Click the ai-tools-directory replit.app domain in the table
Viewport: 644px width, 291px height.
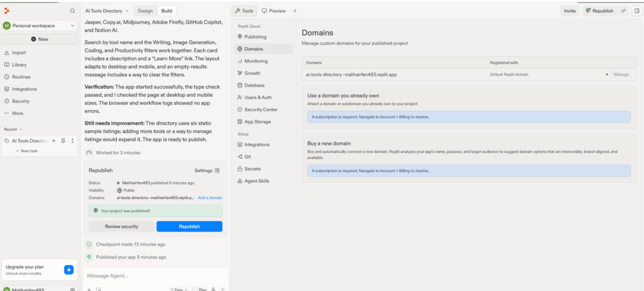(x=352, y=74)
